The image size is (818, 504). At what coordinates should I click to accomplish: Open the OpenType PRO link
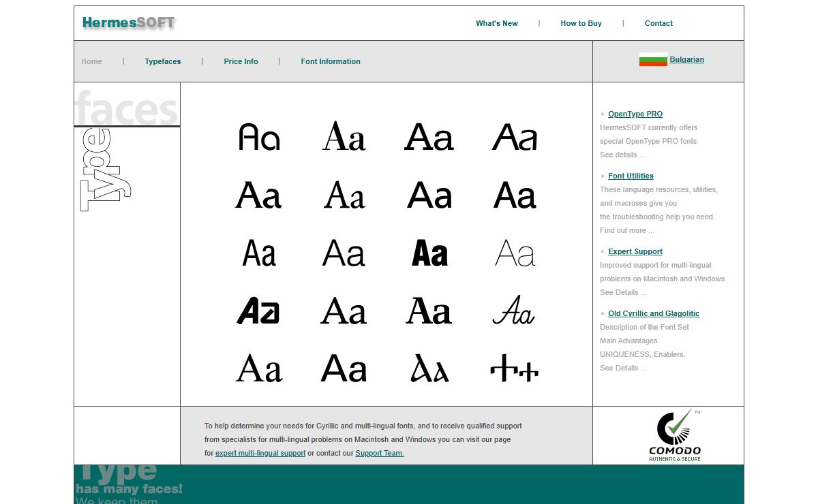pyautogui.click(x=635, y=114)
